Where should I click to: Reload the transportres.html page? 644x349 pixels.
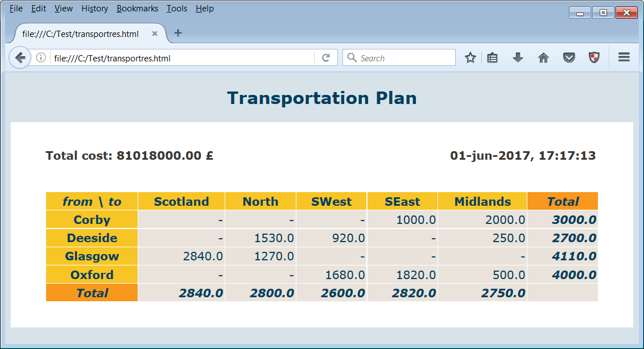pyautogui.click(x=325, y=57)
